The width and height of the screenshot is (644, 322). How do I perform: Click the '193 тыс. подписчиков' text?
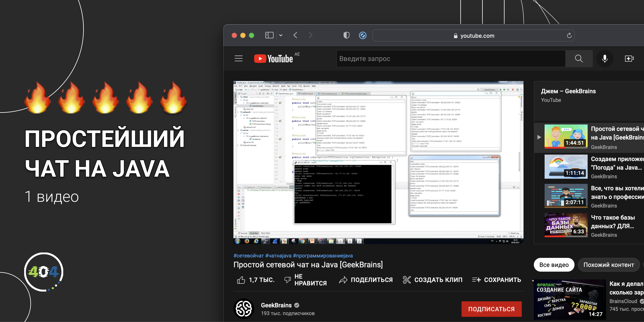(287, 313)
